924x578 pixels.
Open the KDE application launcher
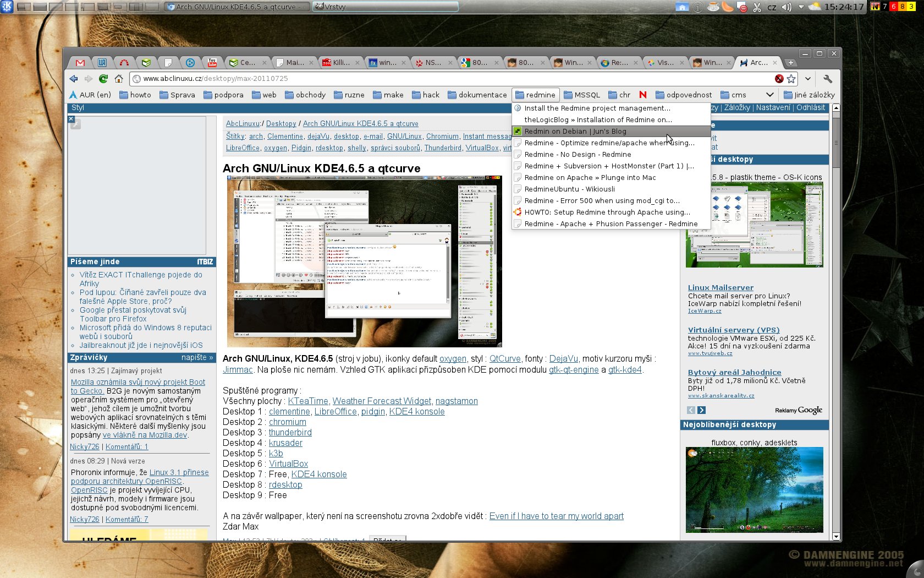pyautogui.click(x=6, y=7)
